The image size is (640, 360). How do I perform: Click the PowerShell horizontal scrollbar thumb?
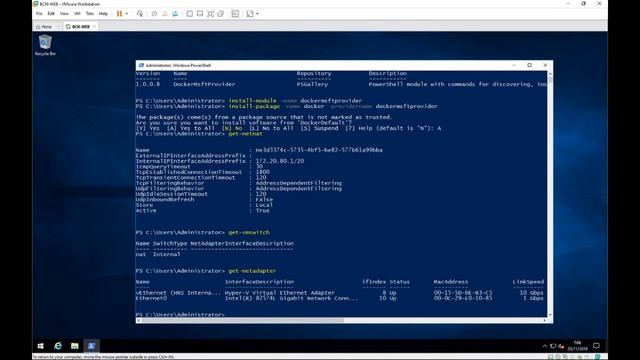point(242,320)
